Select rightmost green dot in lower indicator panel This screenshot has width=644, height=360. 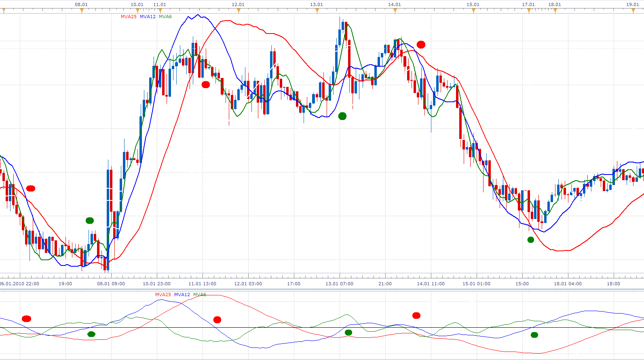534,335
